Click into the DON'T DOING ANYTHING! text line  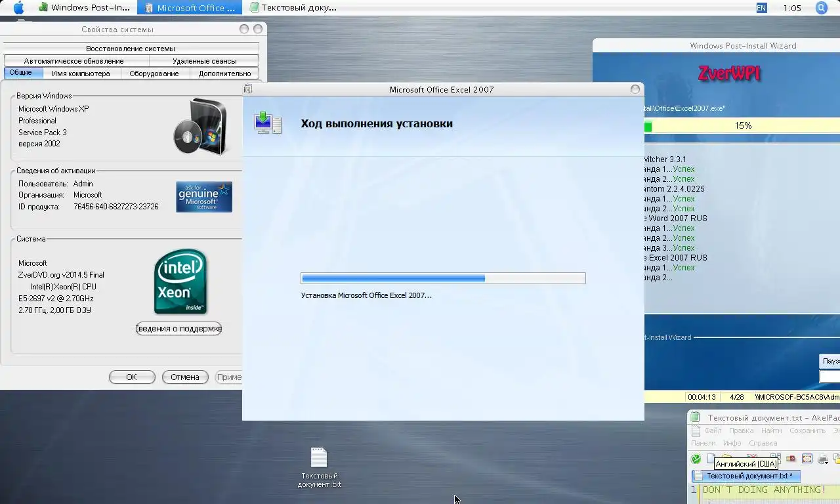[x=765, y=490]
